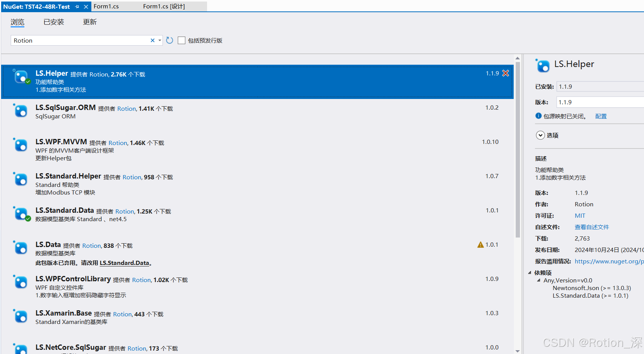Screen dimensions: 644x354
Task: Click the info icon next to 包源映射已关闭
Action: (538, 116)
